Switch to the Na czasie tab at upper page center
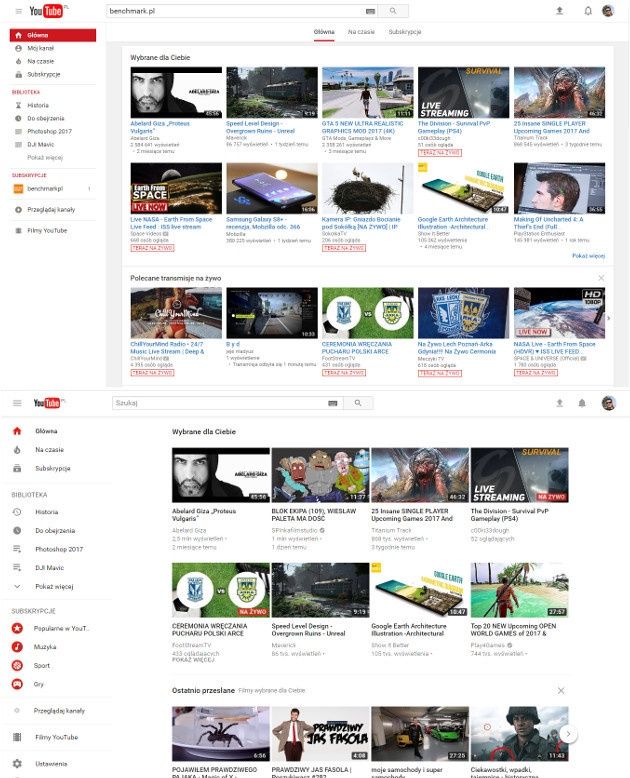 tap(361, 32)
